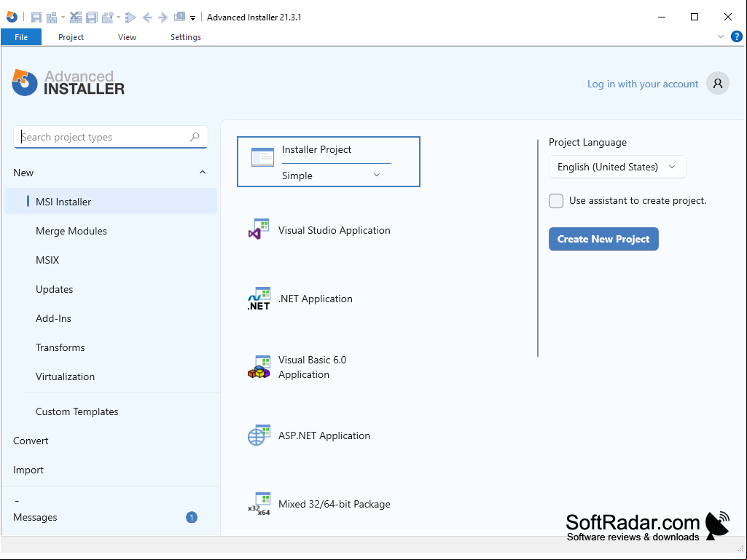Focus the Search project types field

111,137
